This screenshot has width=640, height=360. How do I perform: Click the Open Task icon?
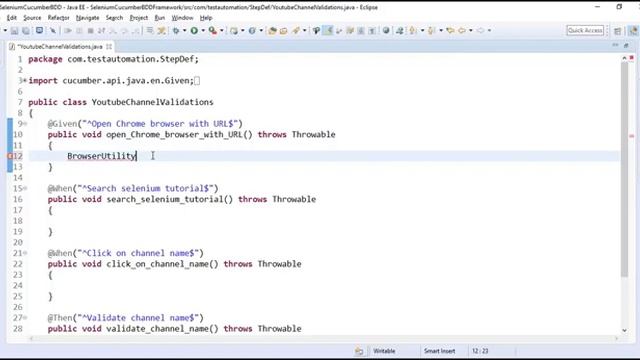click(283, 31)
